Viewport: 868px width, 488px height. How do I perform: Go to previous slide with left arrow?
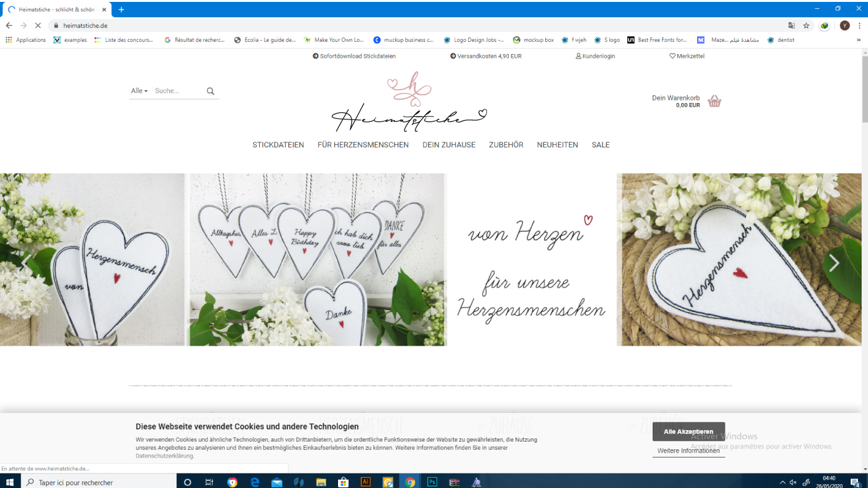coord(26,262)
